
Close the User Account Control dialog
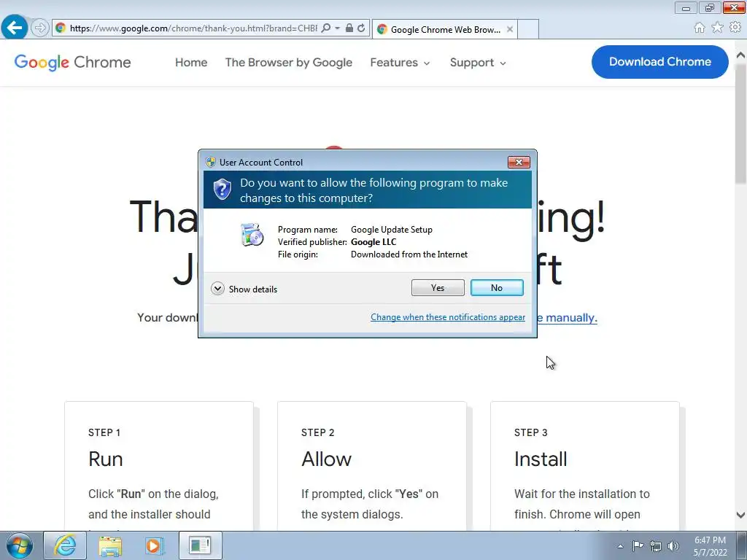(x=519, y=163)
